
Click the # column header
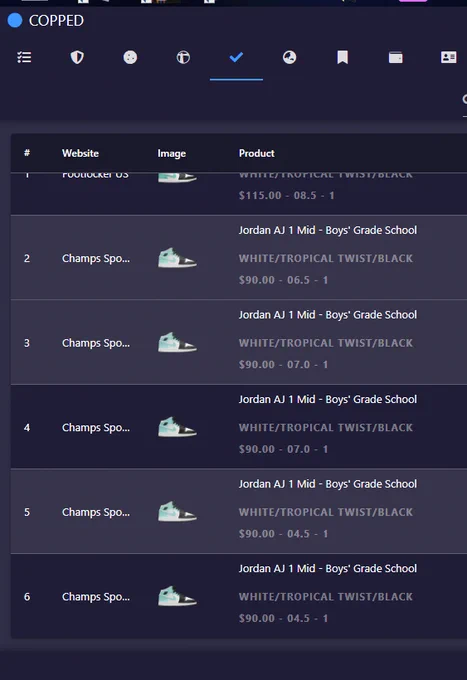point(27,153)
